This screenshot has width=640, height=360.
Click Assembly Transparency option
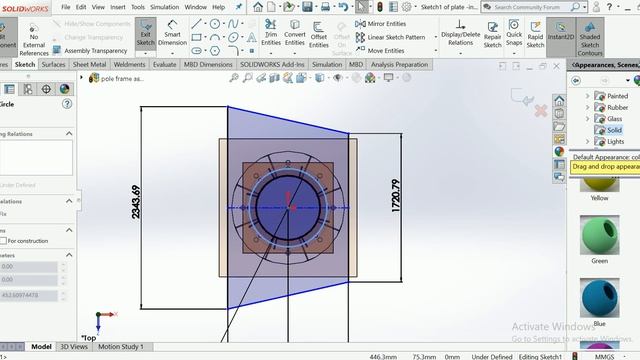click(x=91, y=51)
